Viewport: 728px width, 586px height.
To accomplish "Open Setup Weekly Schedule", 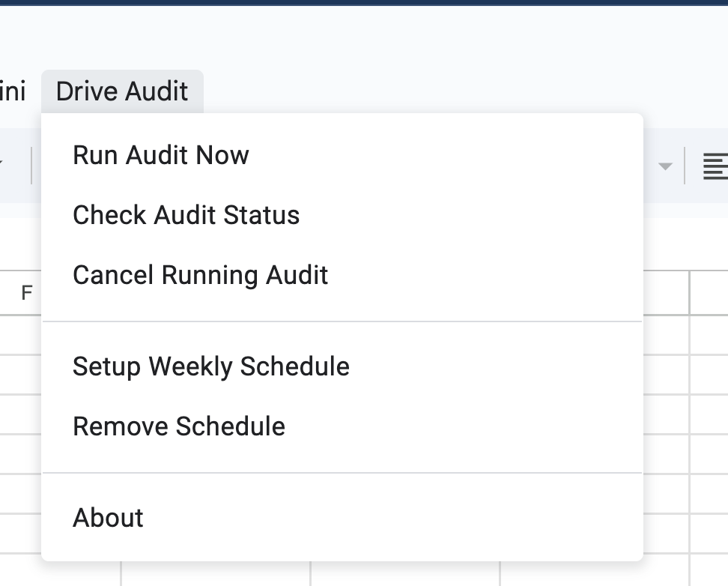I will point(210,366).
